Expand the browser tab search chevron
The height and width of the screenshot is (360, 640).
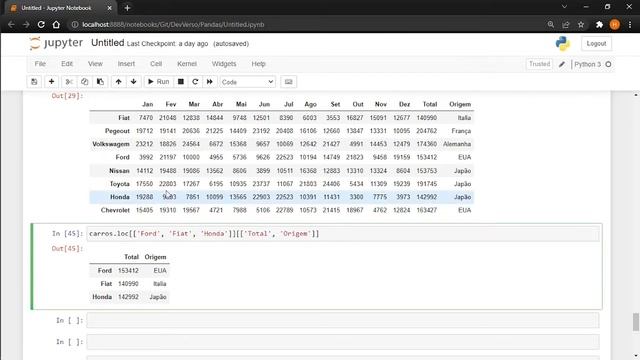point(564,7)
